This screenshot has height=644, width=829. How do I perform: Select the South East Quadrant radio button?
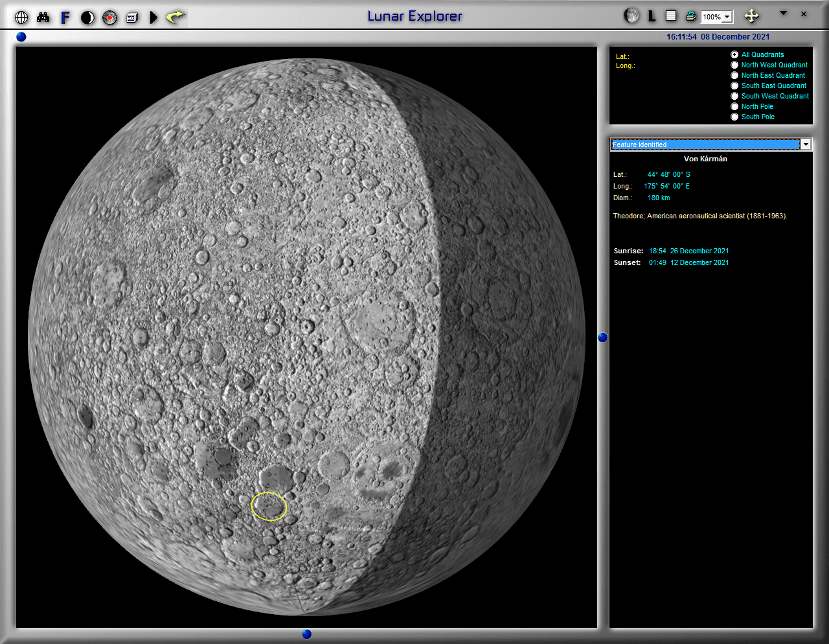pyautogui.click(x=734, y=86)
